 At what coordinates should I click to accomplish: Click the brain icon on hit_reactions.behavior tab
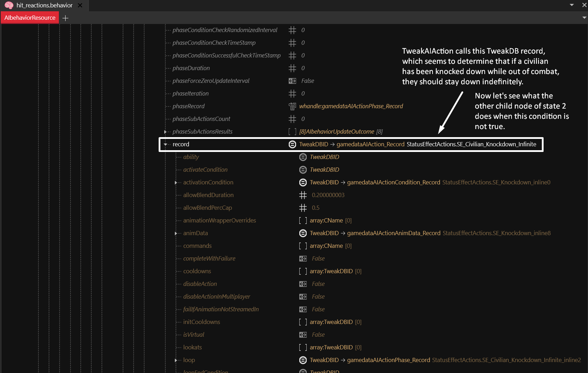9,5
